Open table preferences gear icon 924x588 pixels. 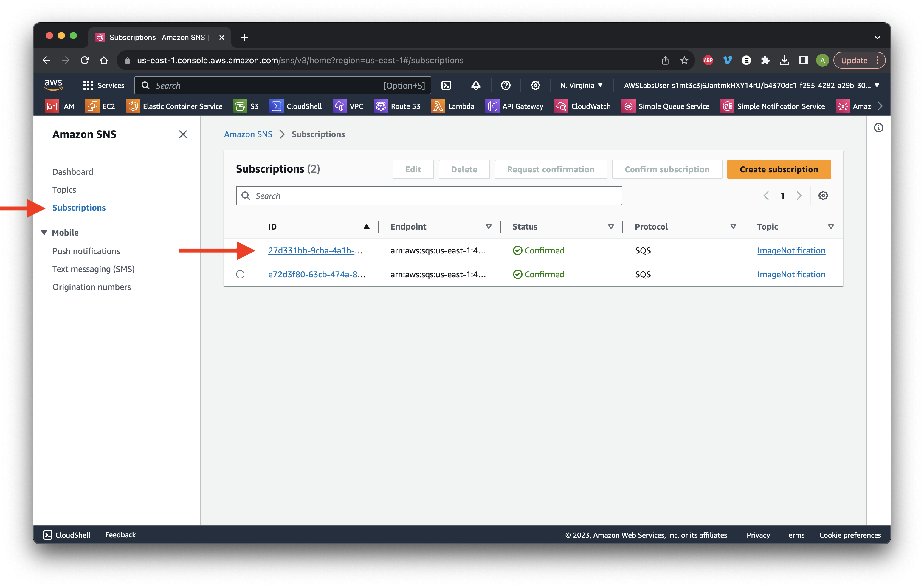[823, 196]
